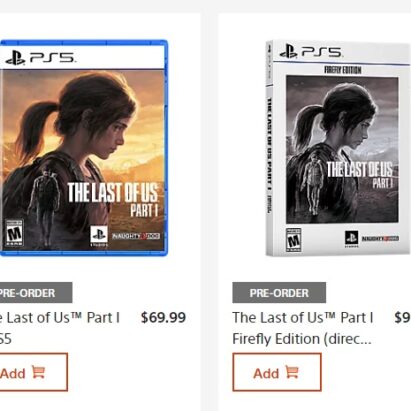The width and height of the screenshot is (411, 411).
Task: Click the cart icon in the left Add button
Action: point(38,372)
